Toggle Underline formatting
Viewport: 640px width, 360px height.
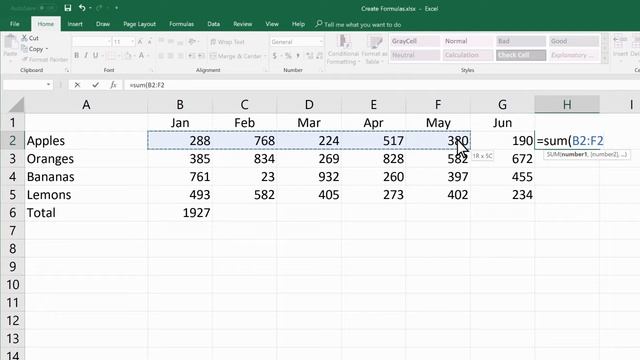coord(96,56)
